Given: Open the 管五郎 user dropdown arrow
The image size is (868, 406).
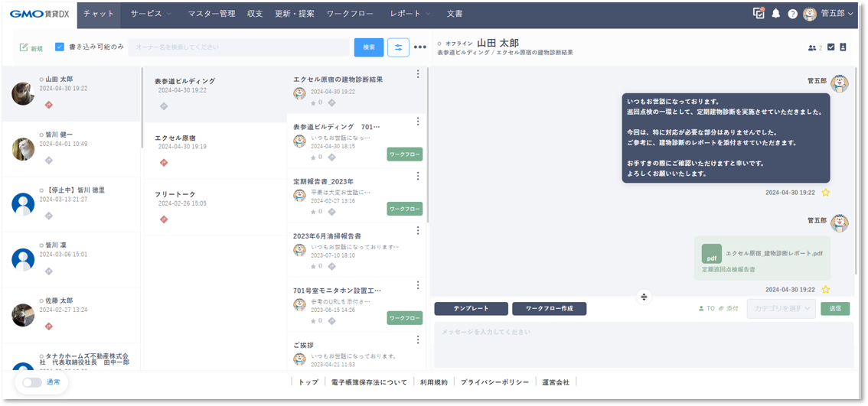Looking at the screenshot, I should [x=850, y=14].
